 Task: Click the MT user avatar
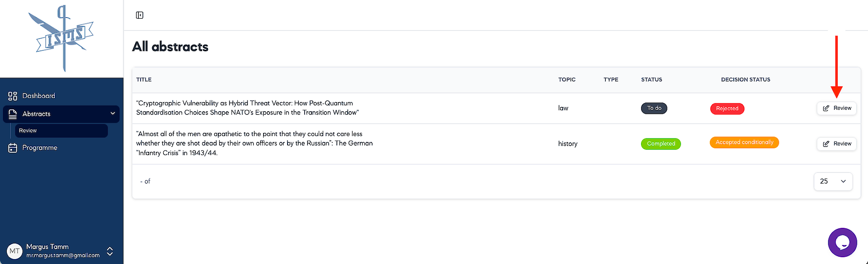[14, 251]
